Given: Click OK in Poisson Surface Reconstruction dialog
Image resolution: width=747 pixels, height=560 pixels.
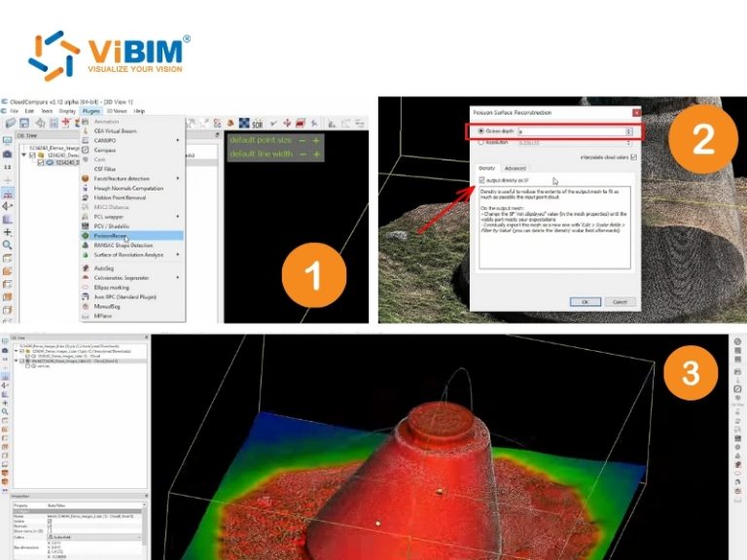Looking at the screenshot, I should (585, 302).
